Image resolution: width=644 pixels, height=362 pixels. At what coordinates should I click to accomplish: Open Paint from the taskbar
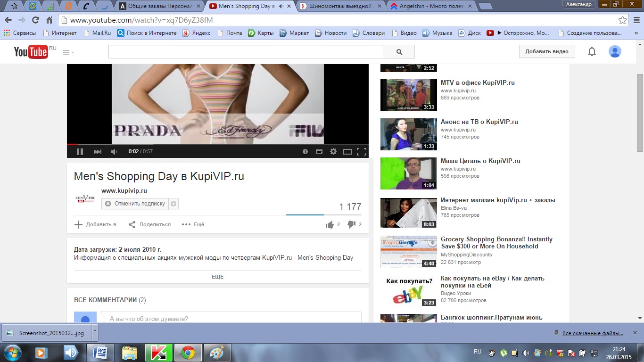(x=217, y=353)
